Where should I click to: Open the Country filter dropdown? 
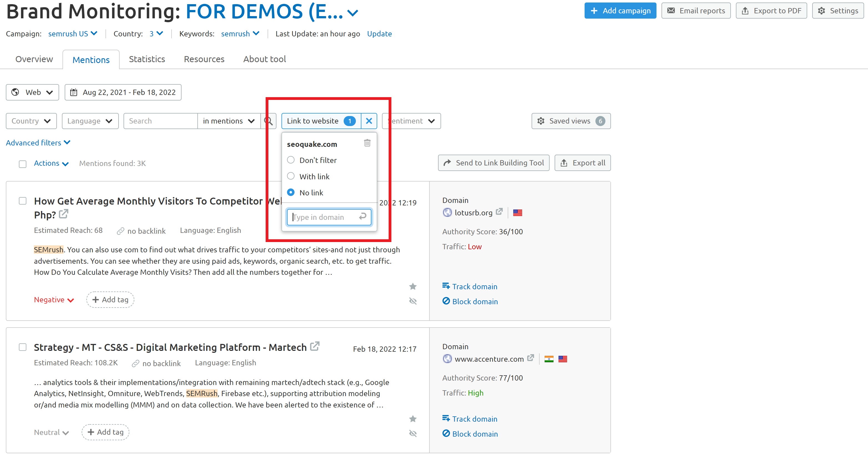pyautogui.click(x=31, y=121)
